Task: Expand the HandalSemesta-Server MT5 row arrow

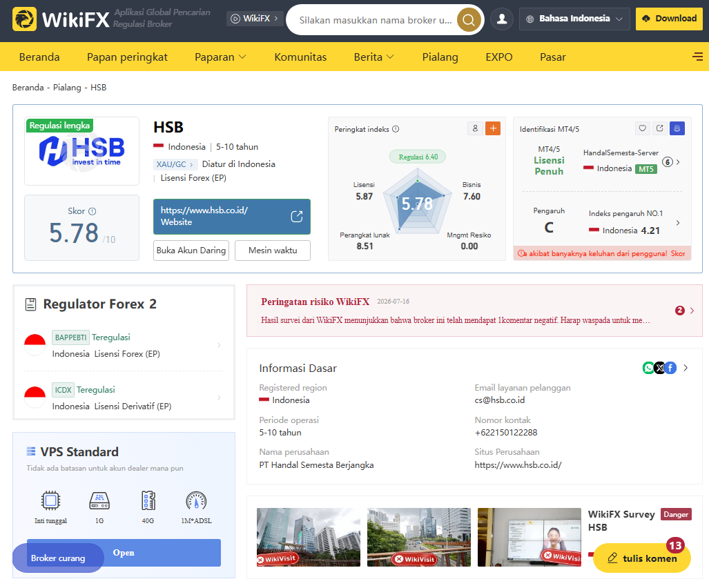Action: pyautogui.click(x=678, y=161)
